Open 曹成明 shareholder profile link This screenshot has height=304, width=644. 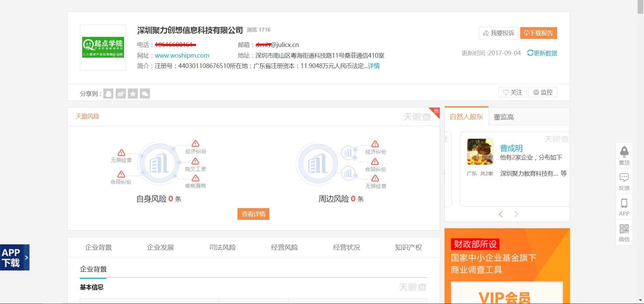pos(511,148)
